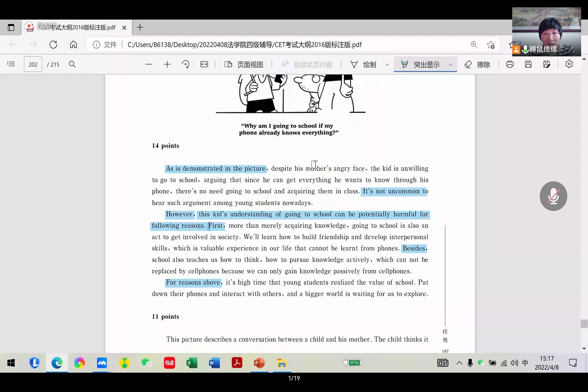Expand the 绘制 draw options dropdown
This screenshot has height=392, width=588.
click(x=387, y=65)
